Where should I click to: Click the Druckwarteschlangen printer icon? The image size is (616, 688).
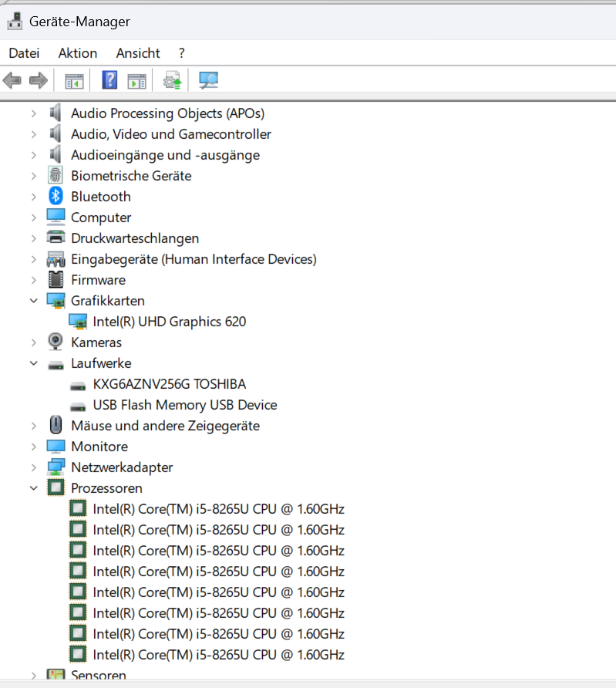point(56,238)
